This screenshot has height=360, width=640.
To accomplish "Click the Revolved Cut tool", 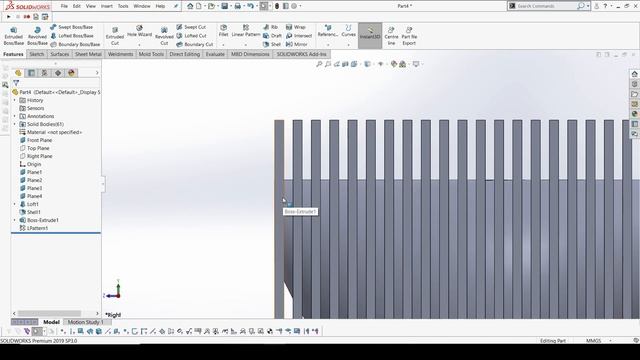I will tap(164, 36).
